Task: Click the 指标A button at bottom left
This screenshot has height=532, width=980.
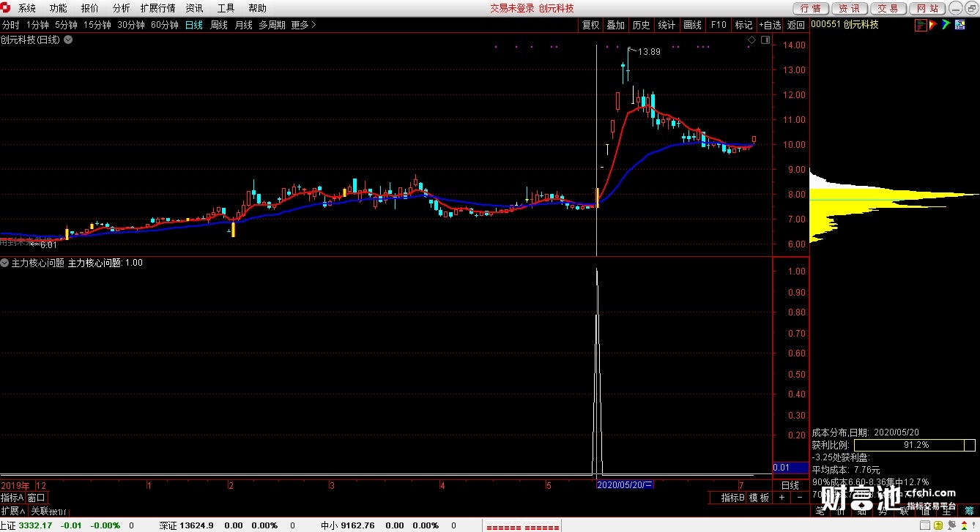Action: point(12,498)
